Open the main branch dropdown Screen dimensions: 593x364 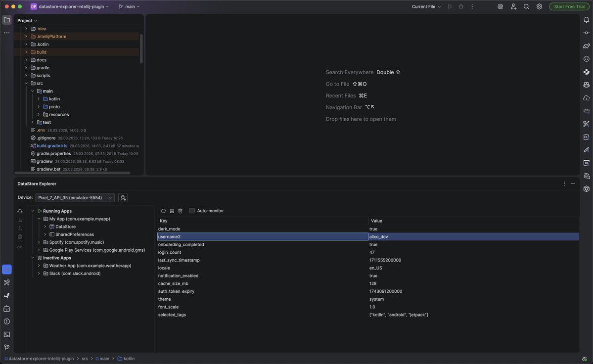tap(129, 6)
